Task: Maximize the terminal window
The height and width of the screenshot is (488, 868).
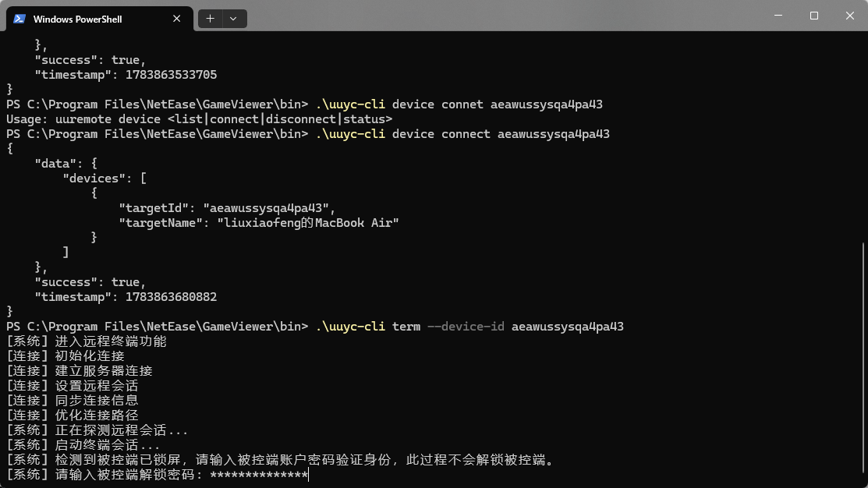Action: tap(813, 16)
